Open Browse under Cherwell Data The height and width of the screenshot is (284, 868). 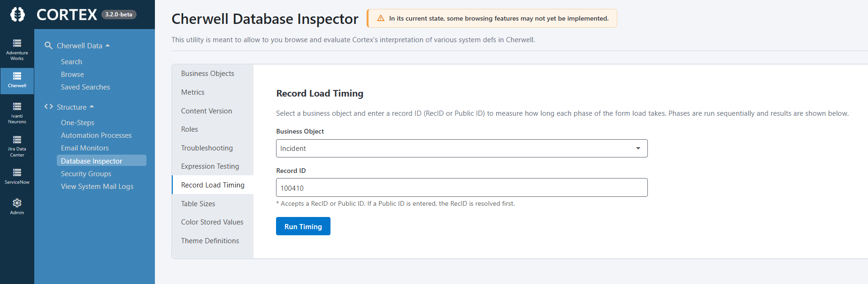(x=72, y=75)
